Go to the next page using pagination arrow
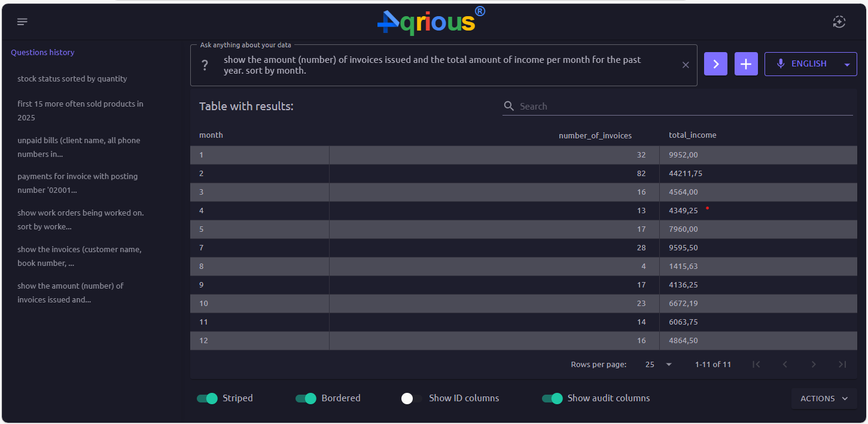Screen dimensions: 868x424 click(814, 364)
